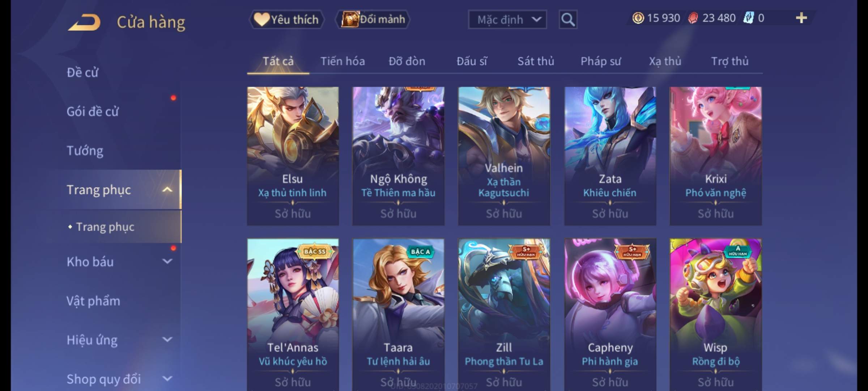Go to the Tướng sidebar entry
Screen dimensions: 868x391
85,151
